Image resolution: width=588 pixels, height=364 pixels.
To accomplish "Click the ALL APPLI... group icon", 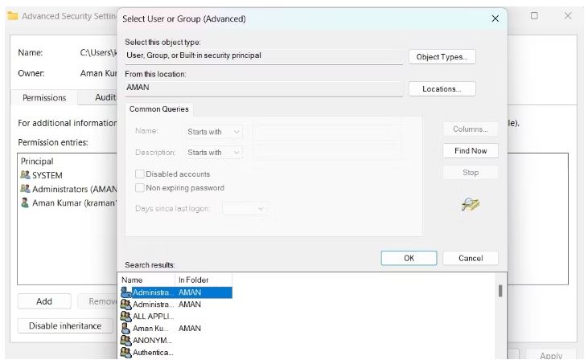I will tap(125, 316).
